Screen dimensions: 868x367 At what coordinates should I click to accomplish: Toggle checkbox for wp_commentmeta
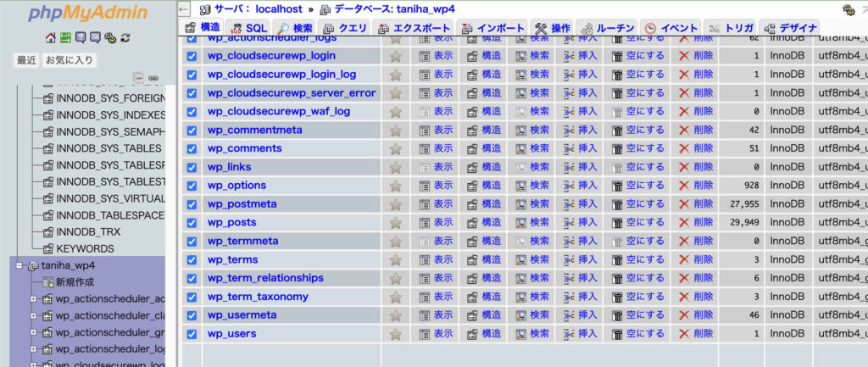[192, 130]
